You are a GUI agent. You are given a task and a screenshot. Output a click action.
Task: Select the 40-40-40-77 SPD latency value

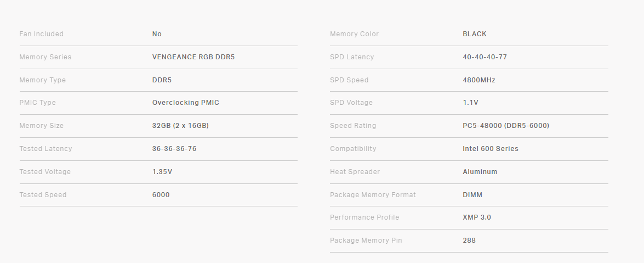(x=485, y=57)
